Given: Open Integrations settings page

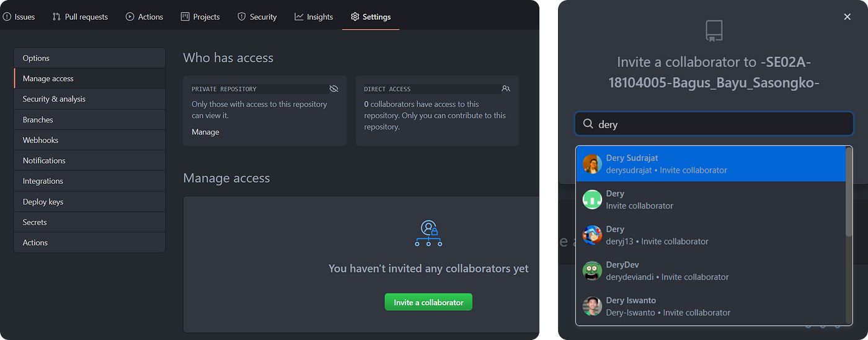Looking at the screenshot, I should point(90,181).
